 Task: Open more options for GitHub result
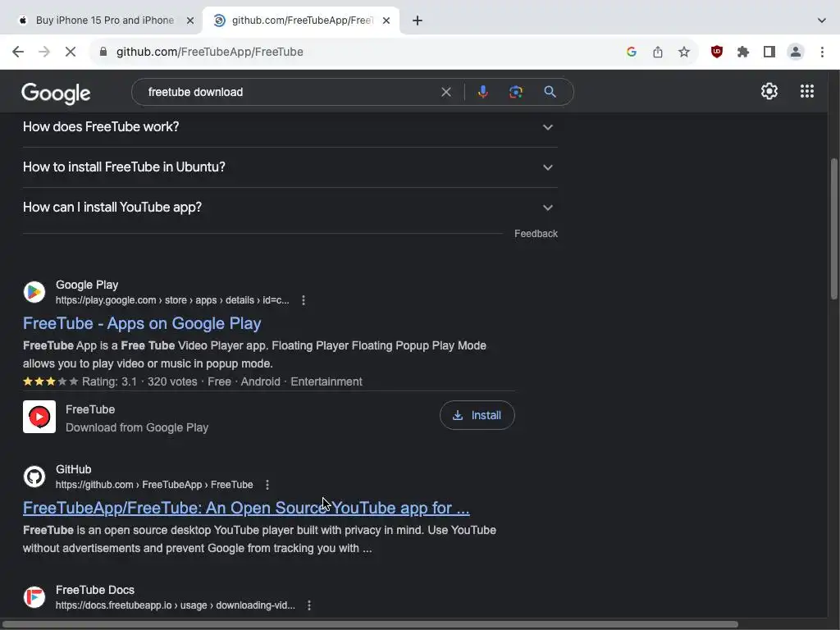[267, 485]
